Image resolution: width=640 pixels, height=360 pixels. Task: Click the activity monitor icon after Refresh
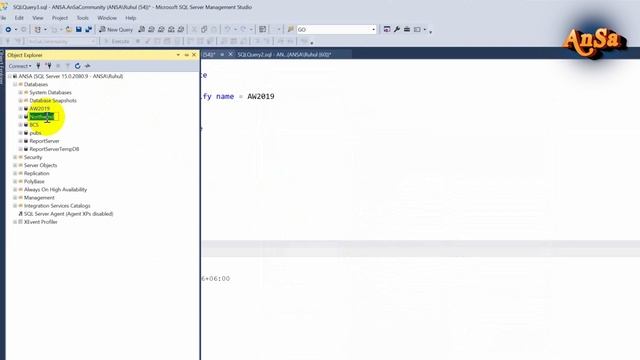pos(87,66)
